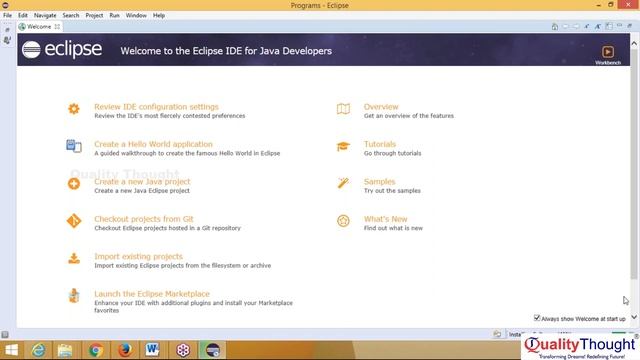Click the status bar icon at bottom-left
The width and height of the screenshot is (640, 360).
coord(5,335)
